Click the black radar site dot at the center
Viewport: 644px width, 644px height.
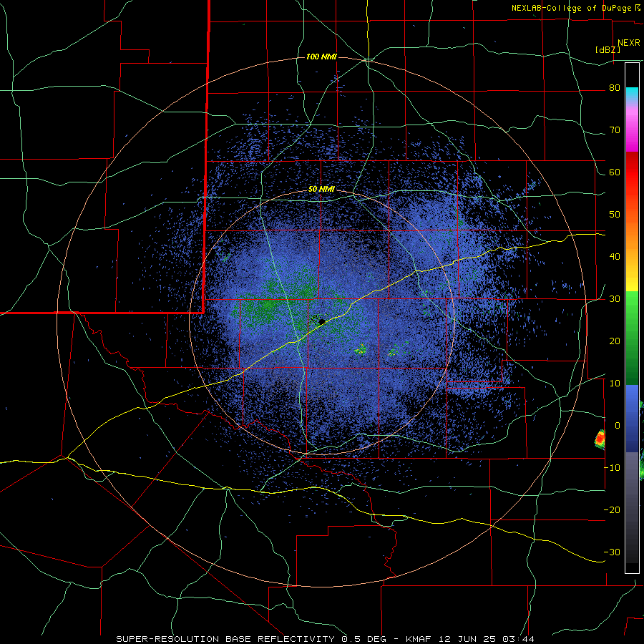tap(322, 321)
